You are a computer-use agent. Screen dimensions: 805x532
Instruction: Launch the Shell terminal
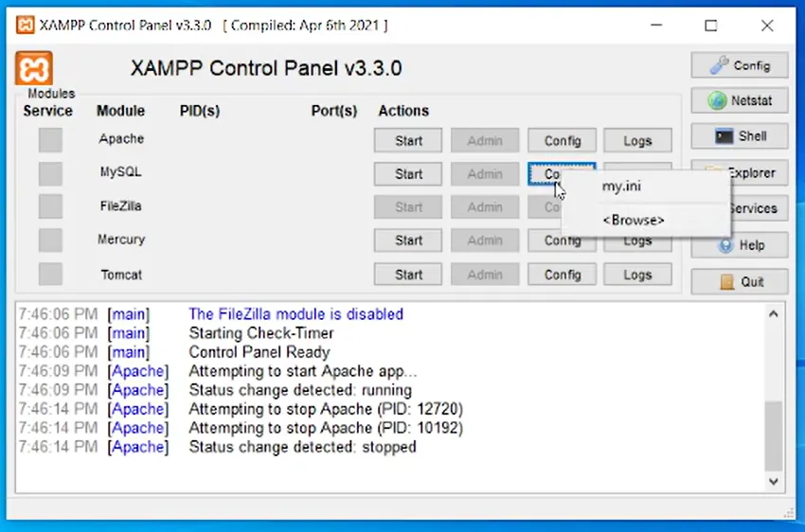coord(740,136)
